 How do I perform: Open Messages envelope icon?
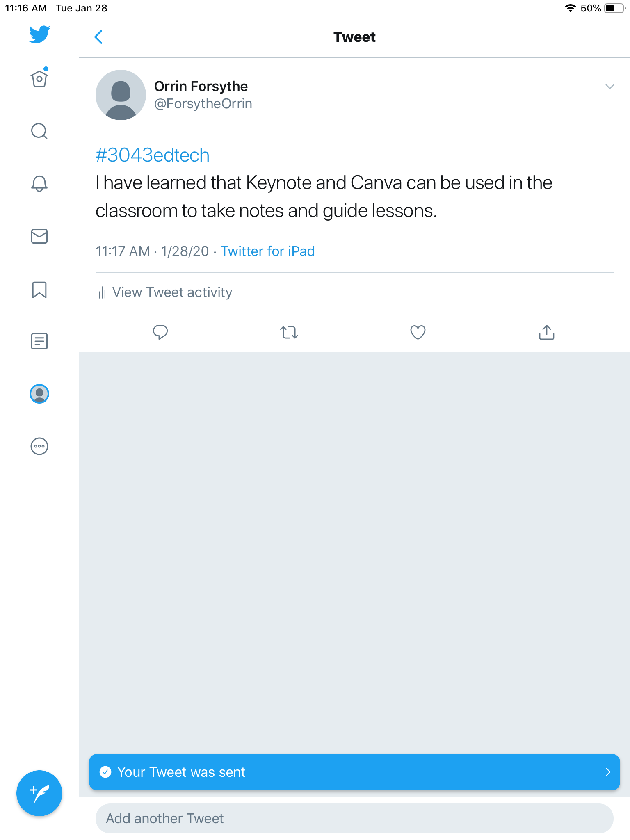point(39,236)
